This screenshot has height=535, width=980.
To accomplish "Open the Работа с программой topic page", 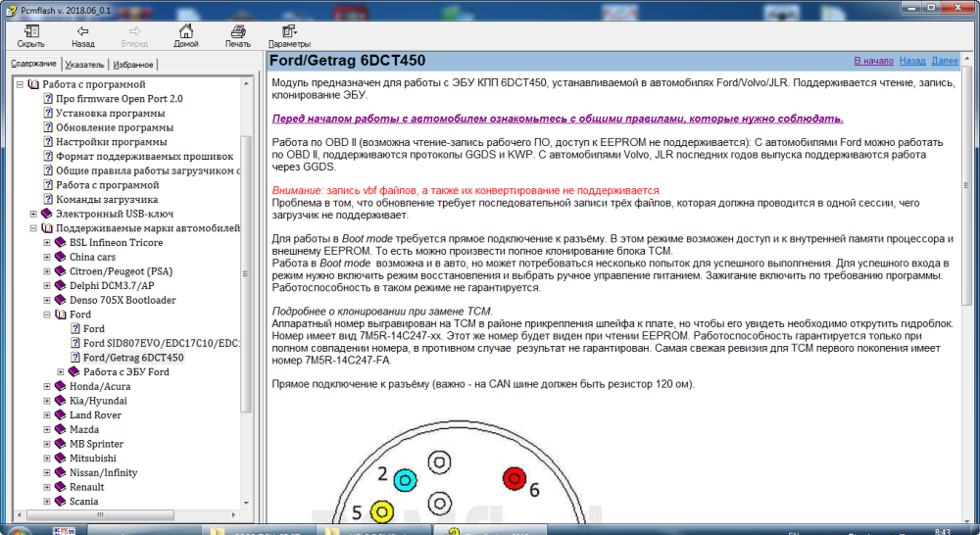I will pos(108,185).
